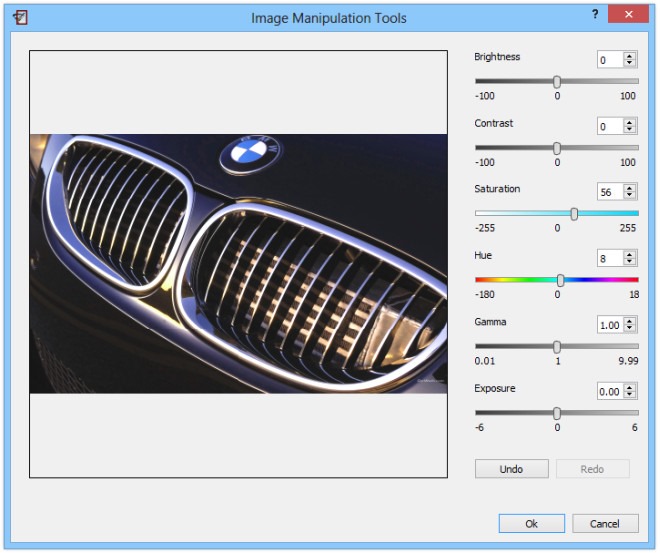The image size is (660, 553).
Task: Click the Undo button
Action: [x=512, y=469]
